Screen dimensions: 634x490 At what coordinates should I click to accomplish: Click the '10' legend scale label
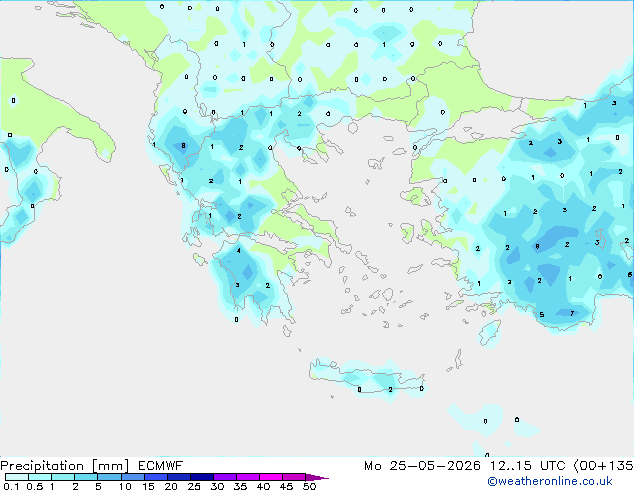tap(125, 486)
